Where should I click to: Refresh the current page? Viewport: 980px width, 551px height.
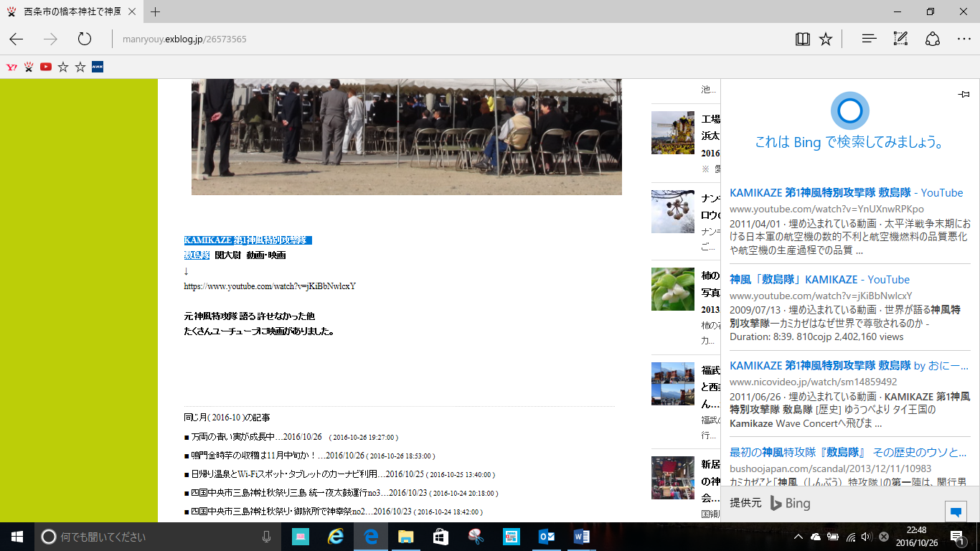(x=85, y=39)
